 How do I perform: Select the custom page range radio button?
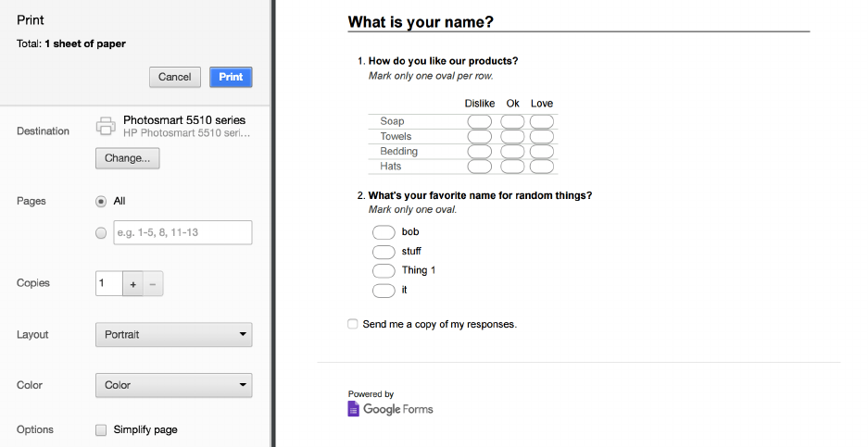coord(101,233)
